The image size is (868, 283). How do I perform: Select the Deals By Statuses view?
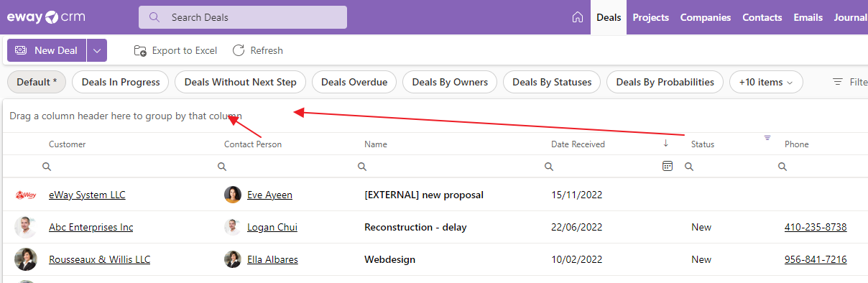pyautogui.click(x=552, y=82)
